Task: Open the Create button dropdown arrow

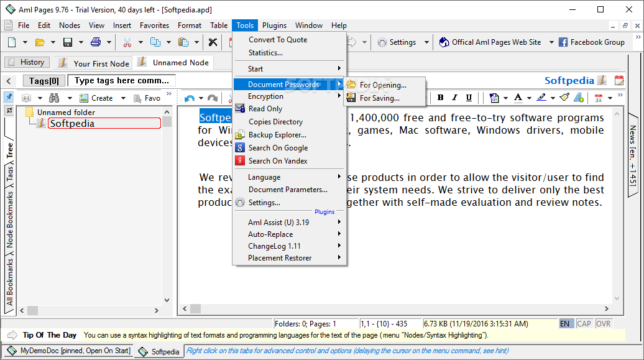Action: coord(123,98)
